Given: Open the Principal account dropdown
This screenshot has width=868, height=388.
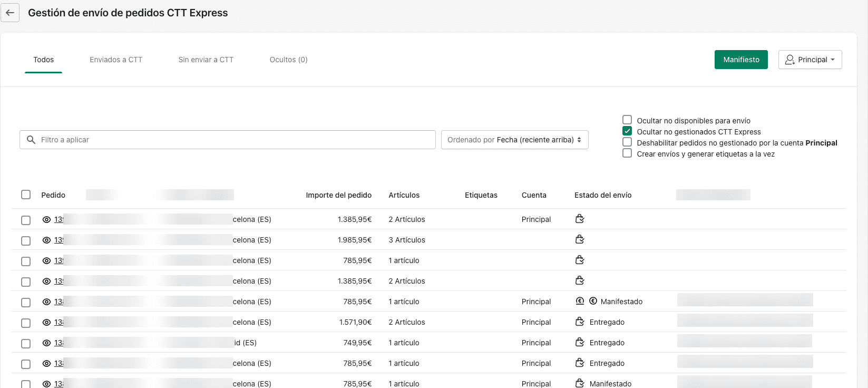Looking at the screenshot, I should pos(810,60).
